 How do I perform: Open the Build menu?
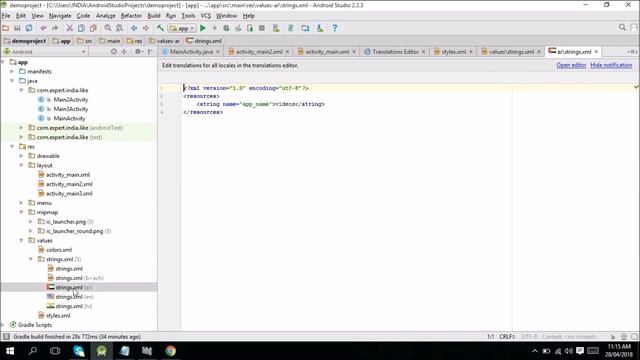(x=154, y=16)
